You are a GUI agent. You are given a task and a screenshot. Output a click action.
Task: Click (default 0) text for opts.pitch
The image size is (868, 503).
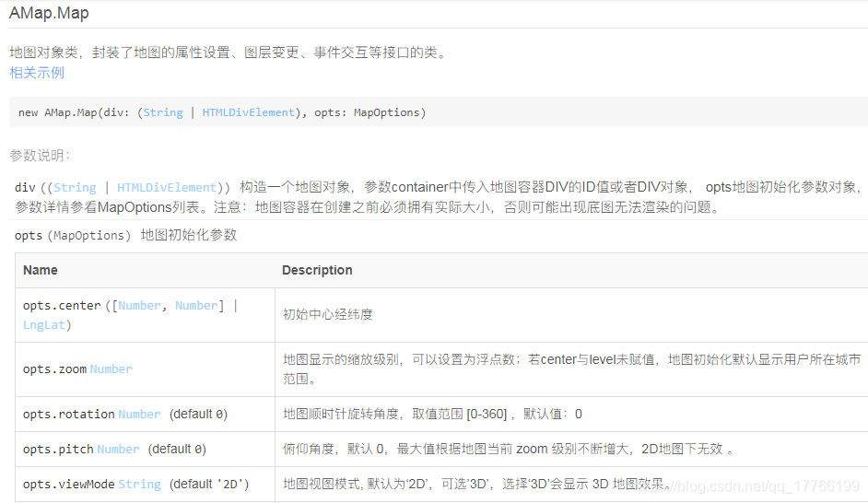pos(177,449)
